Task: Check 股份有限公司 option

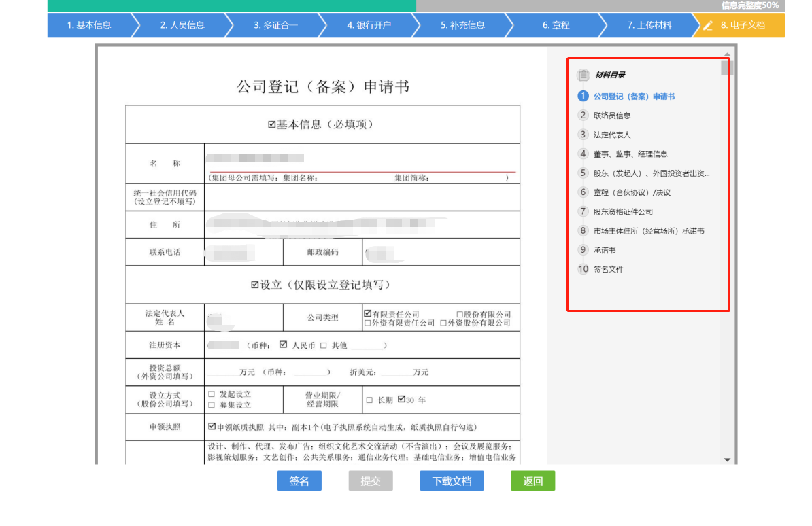Action: 459,314
